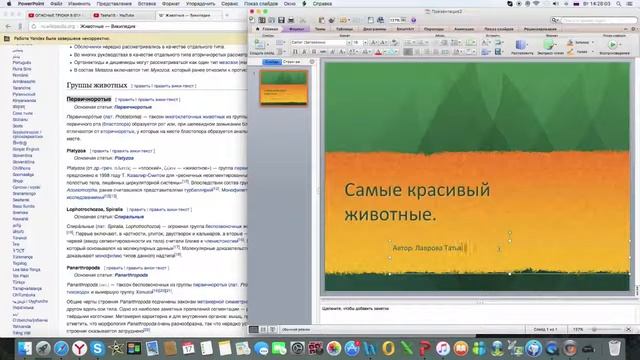The height and width of the screenshot is (360, 640).
Task: Click the Quick Styles icon in ribbon
Action: pos(549,45)
